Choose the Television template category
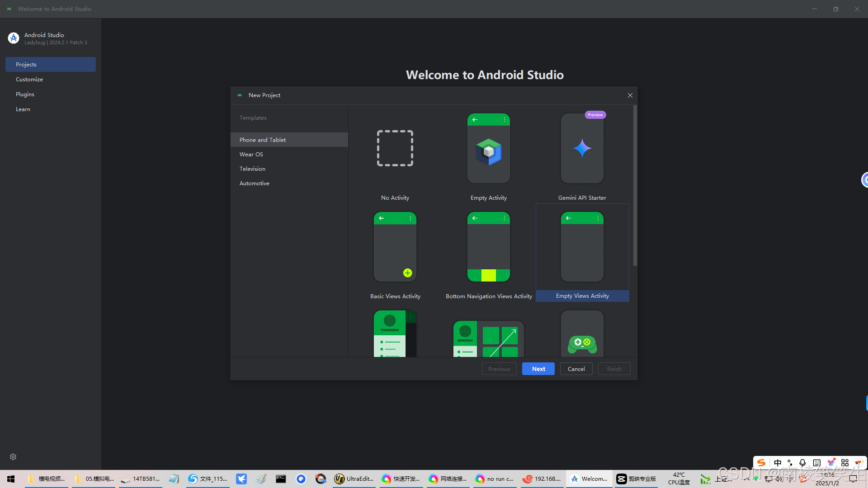Image resolution: width=868 pixels, height=488 pixels. [252, 169]
